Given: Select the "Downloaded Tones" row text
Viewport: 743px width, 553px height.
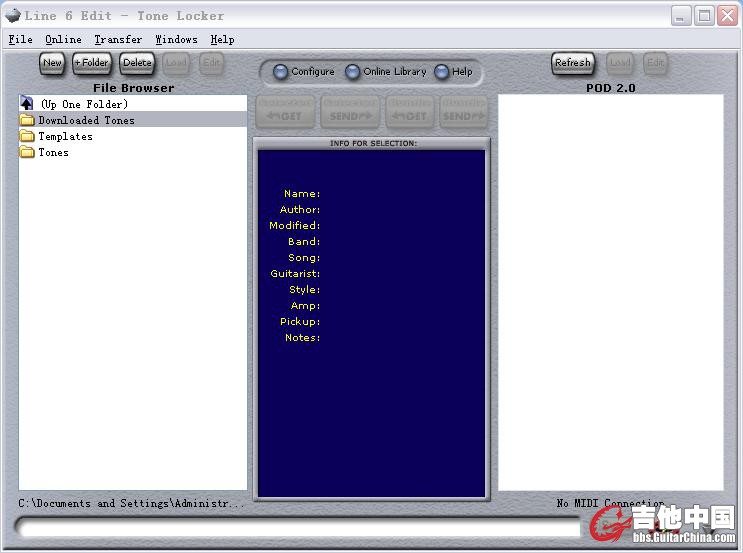Looking at the screenshot, I should [x=86, y=120].
